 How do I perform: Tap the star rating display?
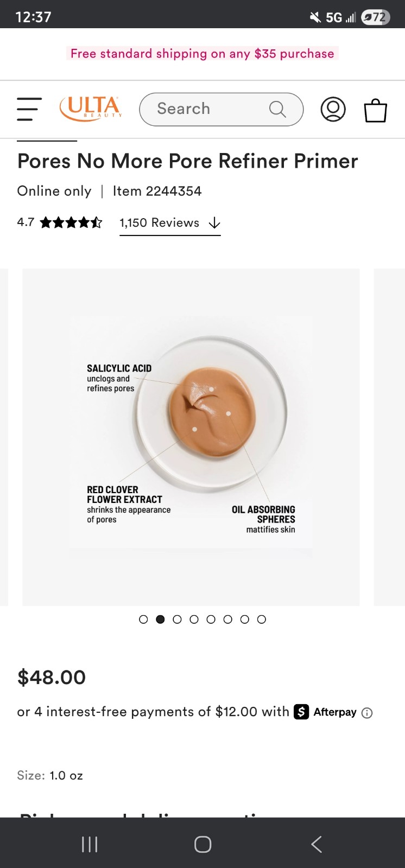[x=71, y=222]
